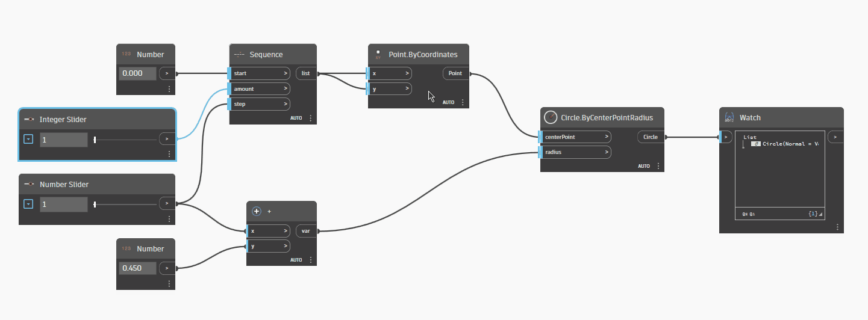Open the Sequence node options menu dots

click(311, 118)
